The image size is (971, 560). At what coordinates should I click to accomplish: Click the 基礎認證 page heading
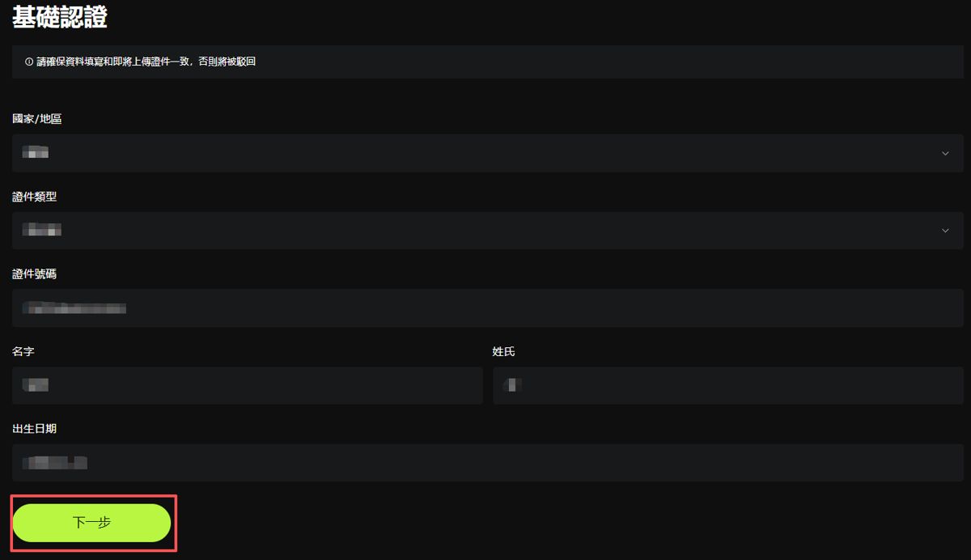pos(59,17)
